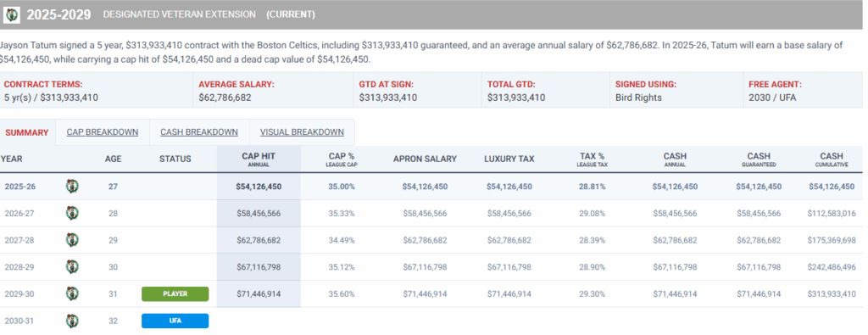Click the Celtics logo in 2029-30 row
868x335 pixels.
[x=72, y=294]
